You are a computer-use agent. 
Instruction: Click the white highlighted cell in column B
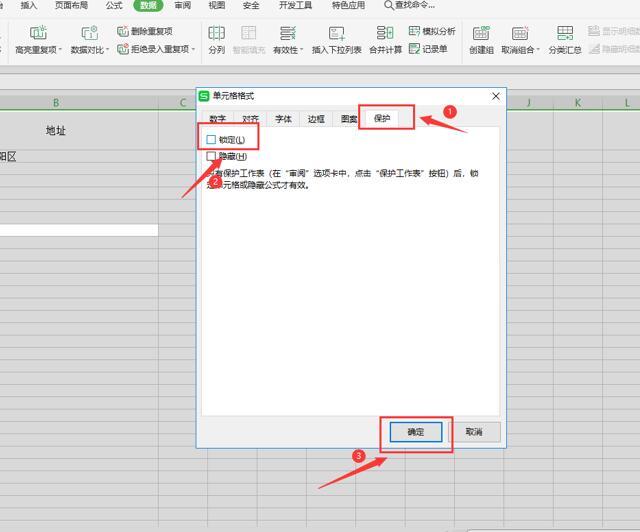[x=79, y=230]
